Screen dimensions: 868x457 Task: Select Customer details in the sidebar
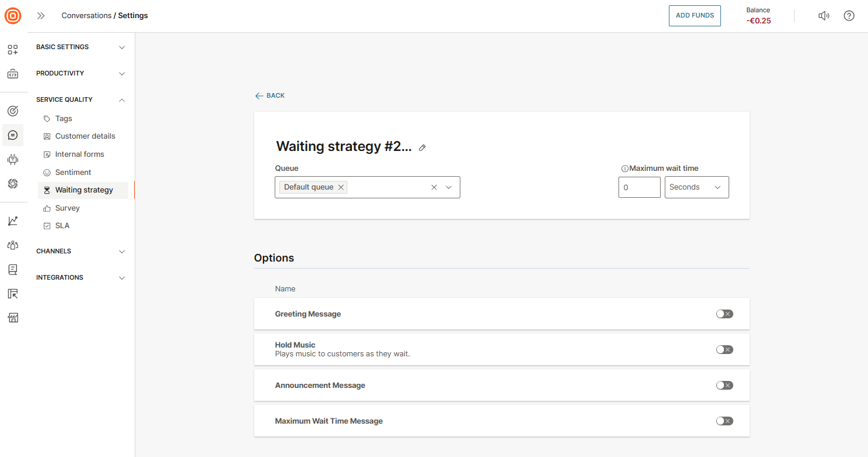click(x=85, y=136)
